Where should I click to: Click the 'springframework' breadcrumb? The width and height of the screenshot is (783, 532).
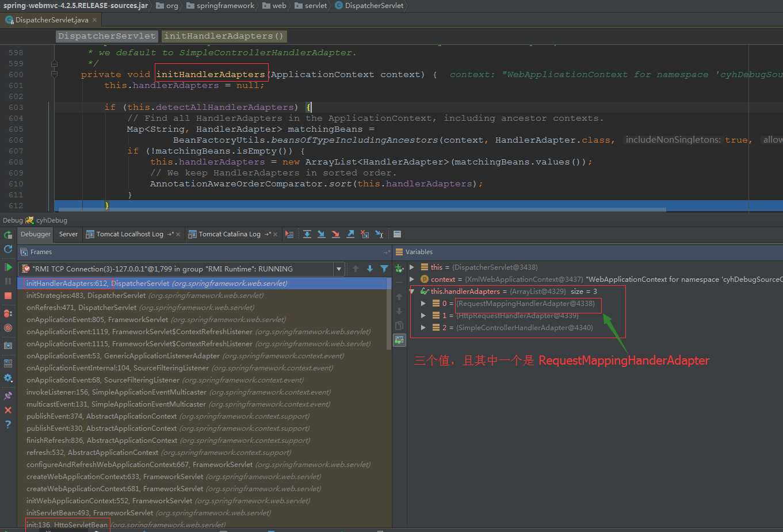click(220, 5)
